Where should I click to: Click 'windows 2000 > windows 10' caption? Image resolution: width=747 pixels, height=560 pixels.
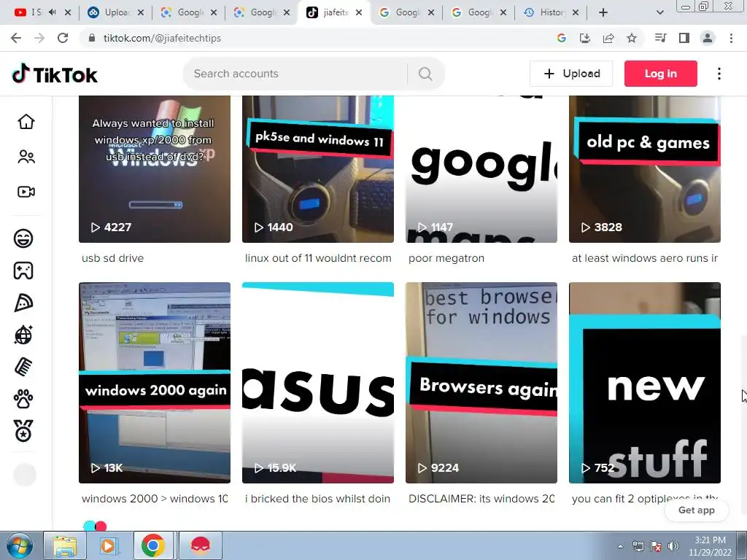155,499
